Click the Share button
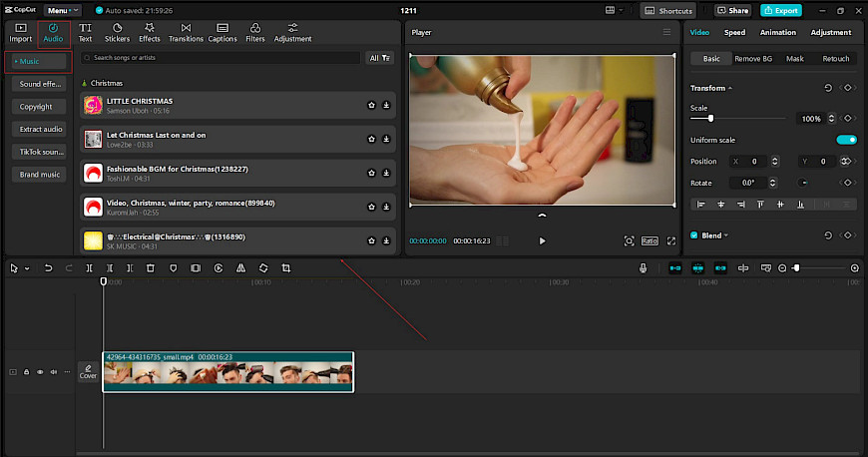The height and width of the screenshot is (457, 868). (733, 11)
